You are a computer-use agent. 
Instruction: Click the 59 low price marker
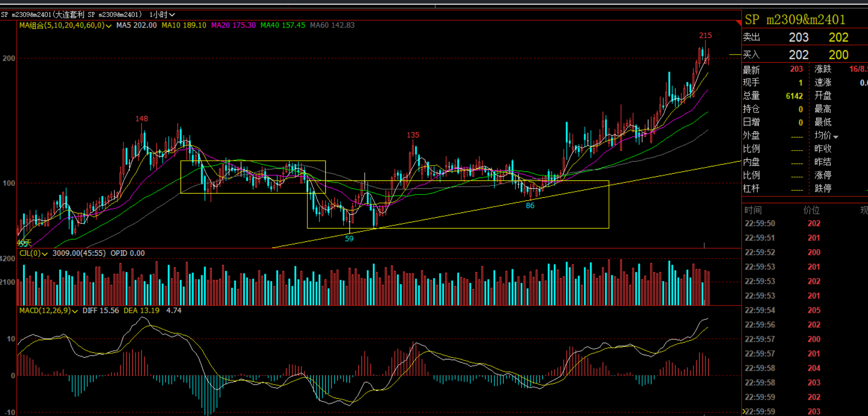point(349,239)
